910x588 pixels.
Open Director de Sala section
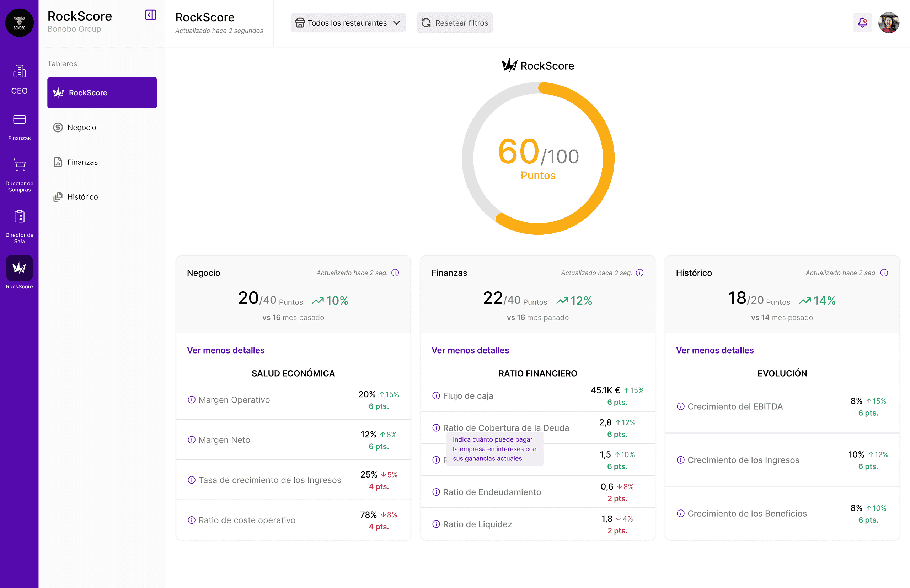tap(20, 227)
